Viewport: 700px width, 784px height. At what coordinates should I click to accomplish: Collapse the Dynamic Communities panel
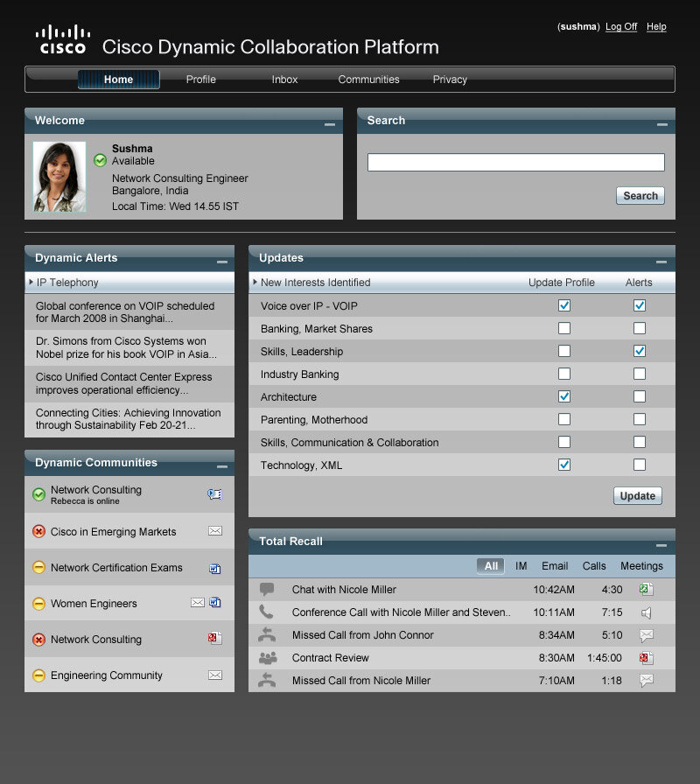pyautogui.click(x=222, y=466)
